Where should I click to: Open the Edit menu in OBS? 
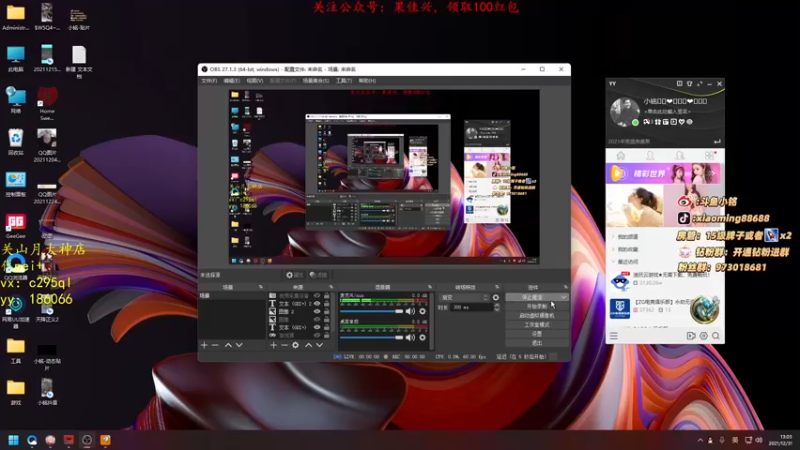click(x=232, y=81)
